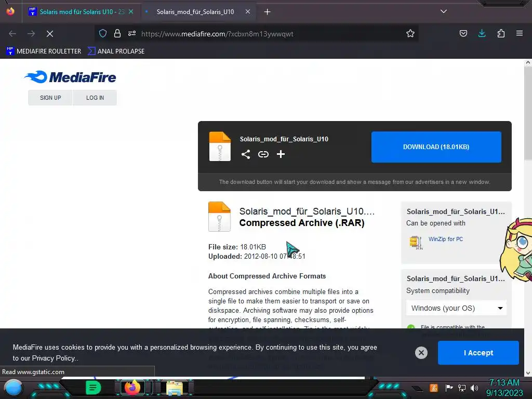Click the 'System compatibility' label
Image resolution: width=532 pixels, height=399 pixels.
pyautogui.click(x=438, y=291)
